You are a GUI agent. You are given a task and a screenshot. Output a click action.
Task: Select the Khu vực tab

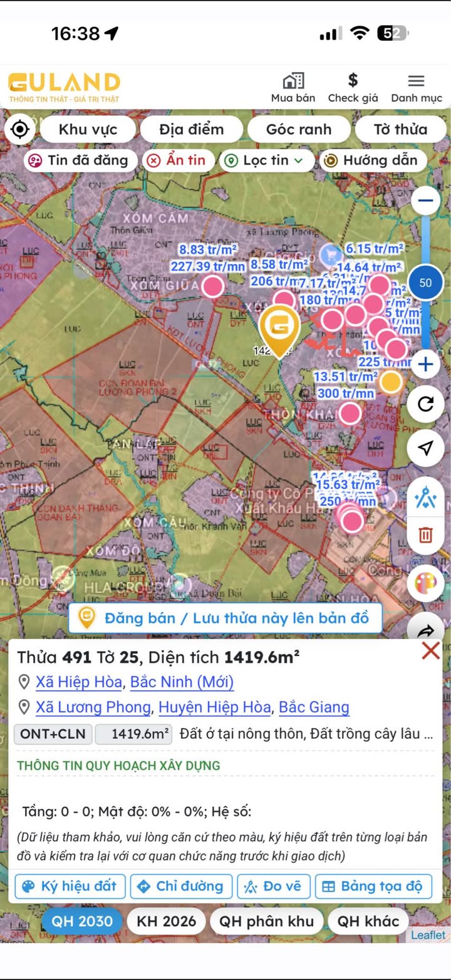click(x=88, y=130)
